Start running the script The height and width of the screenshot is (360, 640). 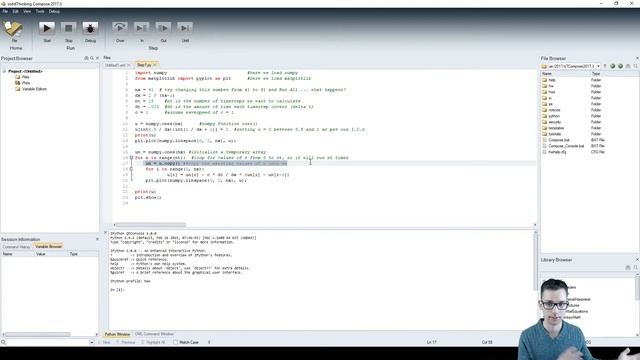pyautogui.click(x=47, y=28)
